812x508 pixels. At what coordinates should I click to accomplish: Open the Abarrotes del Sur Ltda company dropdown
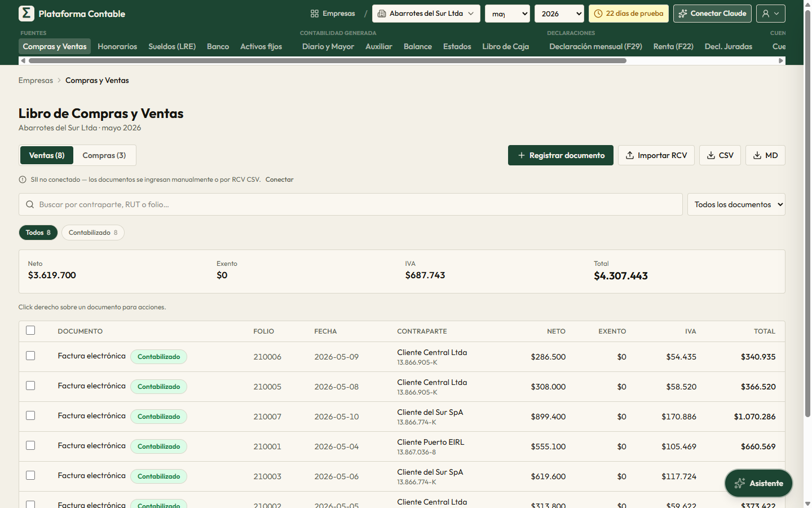(x=426, y=14)
